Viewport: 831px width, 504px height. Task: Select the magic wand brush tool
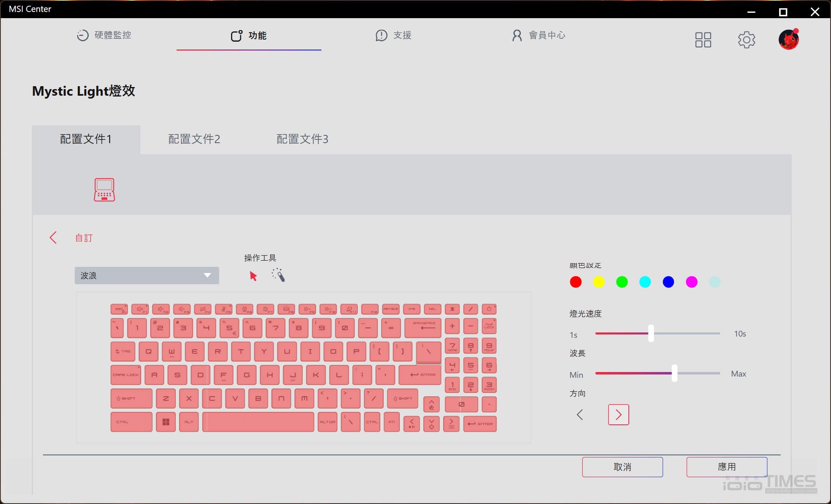coord(279,275)
